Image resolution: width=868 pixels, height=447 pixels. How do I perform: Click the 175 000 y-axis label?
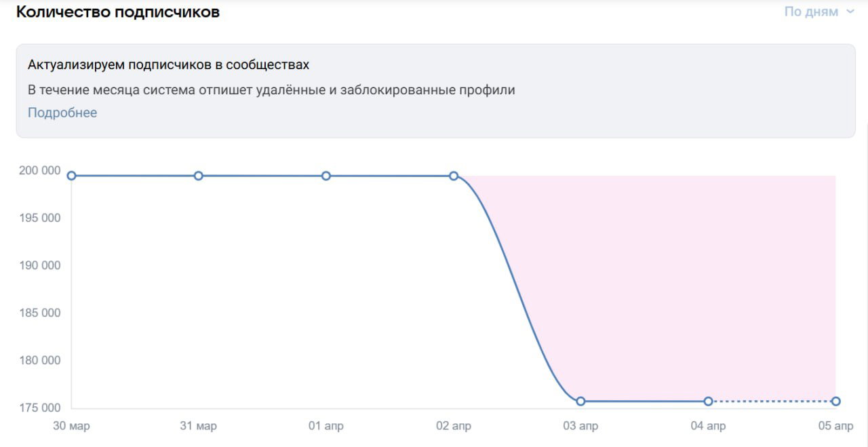39,408
